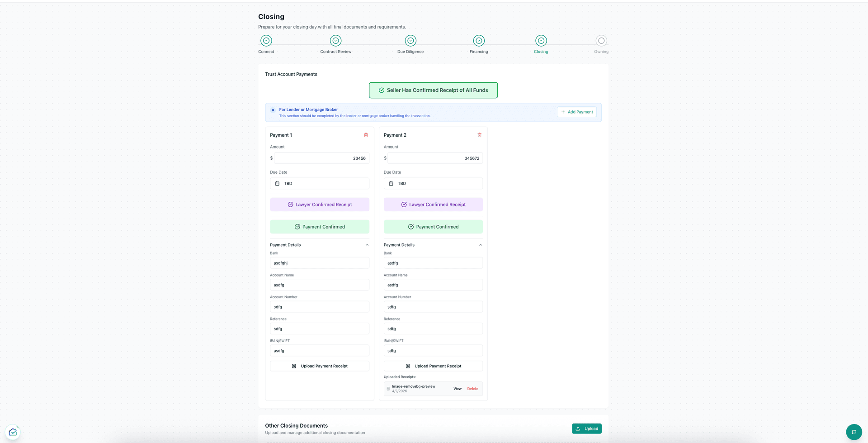Open the chat bubble widget
The image size is (868, 443).
point(854,432)
